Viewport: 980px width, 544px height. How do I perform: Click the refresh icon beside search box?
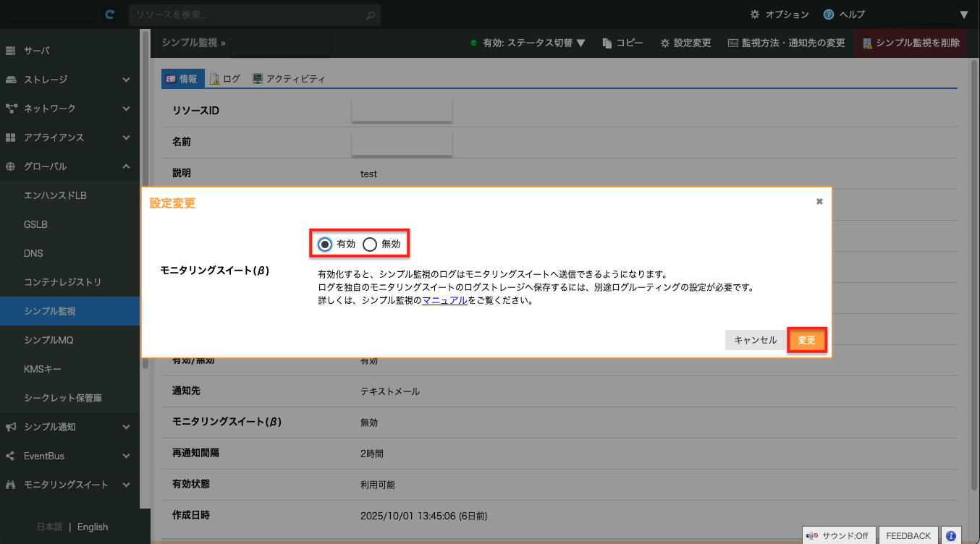pos(109,14)
